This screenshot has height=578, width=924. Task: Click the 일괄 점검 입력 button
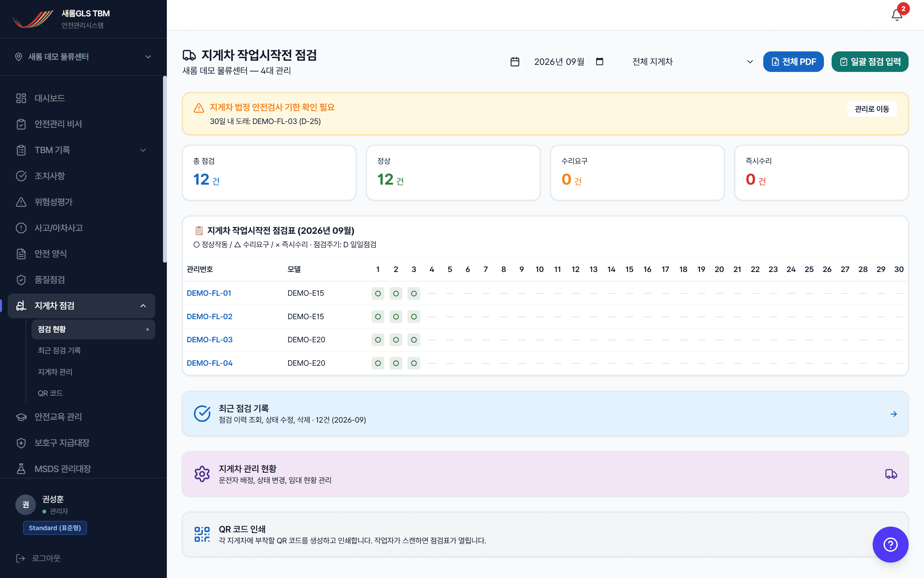click(869, 62)
